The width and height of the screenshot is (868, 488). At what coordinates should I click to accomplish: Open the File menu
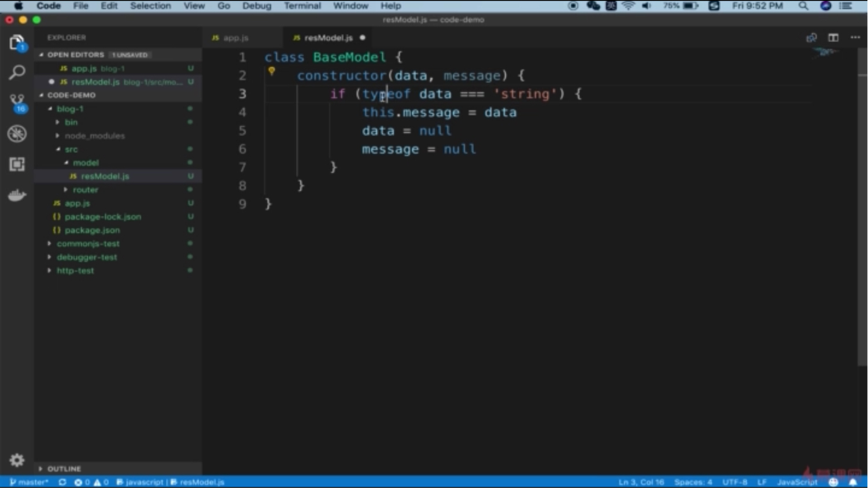coord(81,6)
